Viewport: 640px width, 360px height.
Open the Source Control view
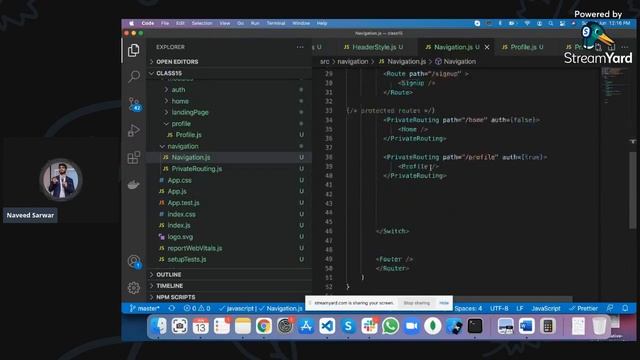point(134,104)
